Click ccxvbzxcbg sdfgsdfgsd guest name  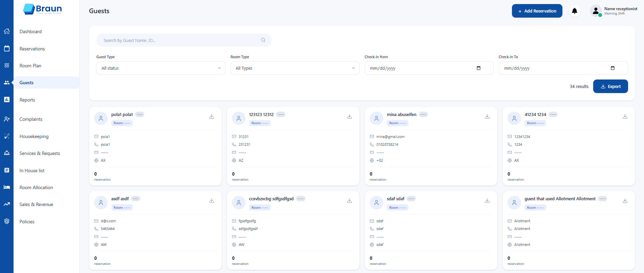(271, 199)
